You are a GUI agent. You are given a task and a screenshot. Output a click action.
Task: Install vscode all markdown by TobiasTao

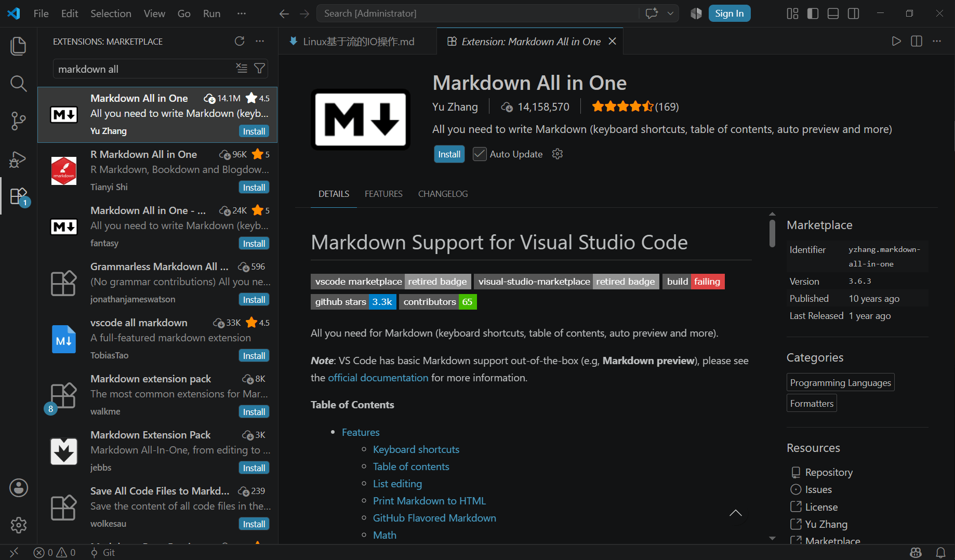[x=254, y=355]
